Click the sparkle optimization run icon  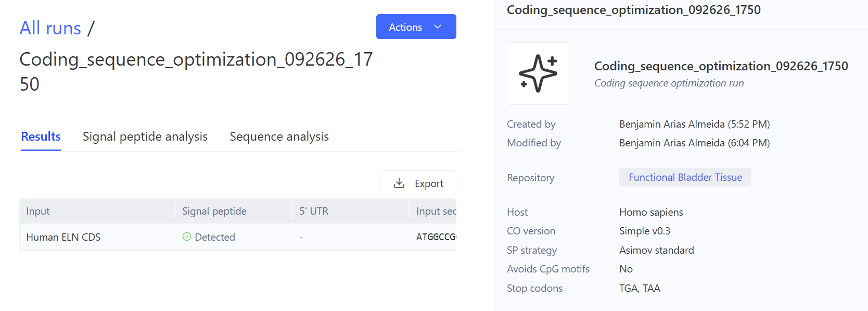538,73
